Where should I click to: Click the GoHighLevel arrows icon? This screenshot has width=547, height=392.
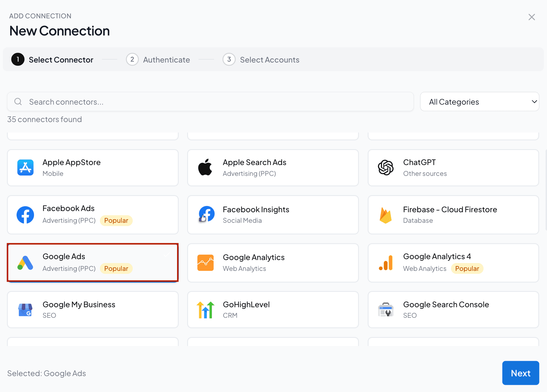(x=206, y=310)
